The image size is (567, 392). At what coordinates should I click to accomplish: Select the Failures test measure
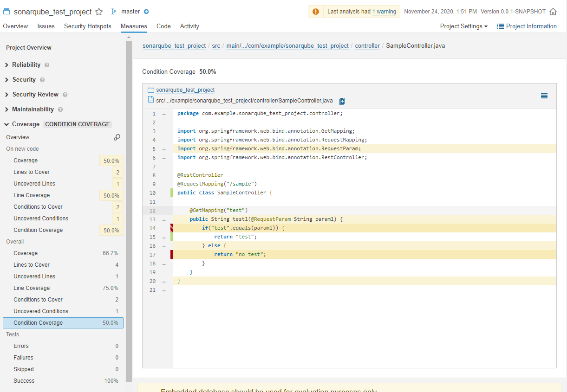click(x=63, y=358)
